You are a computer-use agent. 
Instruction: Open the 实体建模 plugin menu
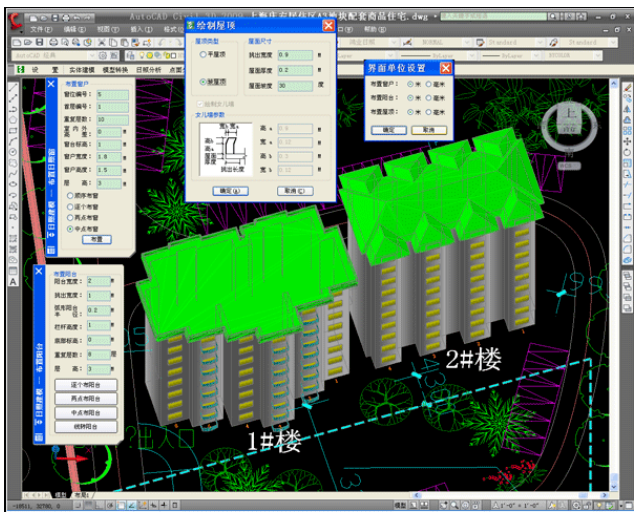tap(82, 70)
